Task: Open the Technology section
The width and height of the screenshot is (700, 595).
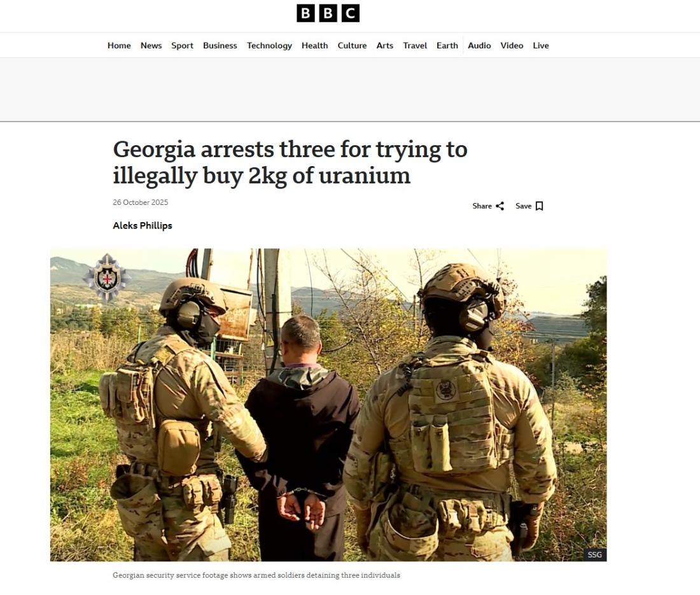Action: click(x=269, y=46)
